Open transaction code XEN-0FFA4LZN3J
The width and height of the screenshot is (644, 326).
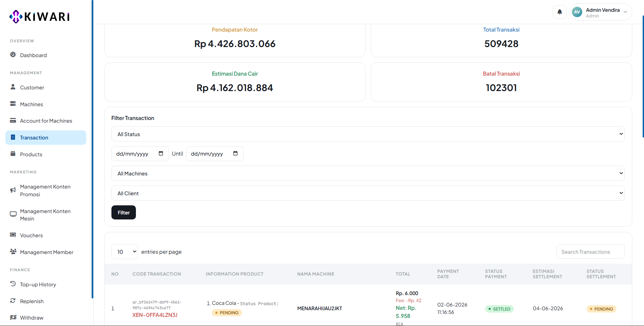[155, 315]
